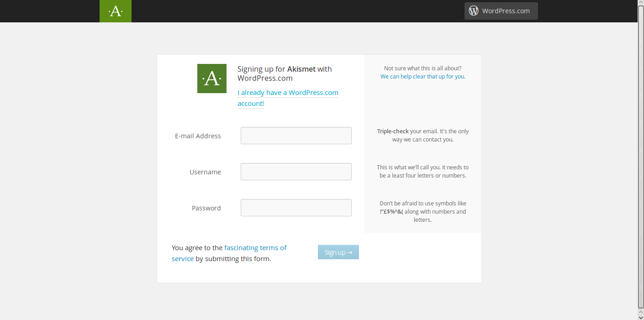Viewport: 644px width, 320px height.
Task: Click the "Password" field label
Action: [206, 208]
